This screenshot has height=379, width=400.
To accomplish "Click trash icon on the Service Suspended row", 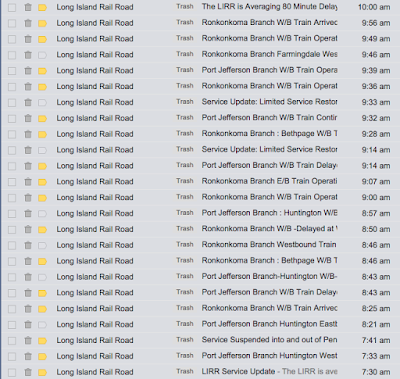I will pos(28,340).
